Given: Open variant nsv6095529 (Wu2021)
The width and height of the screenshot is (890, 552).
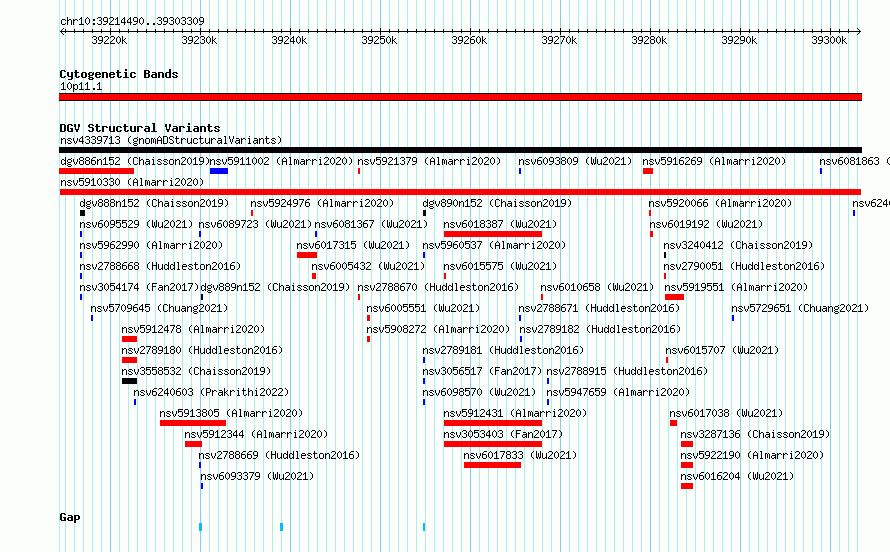Looking at the screenshot, I should click(136, 224).
